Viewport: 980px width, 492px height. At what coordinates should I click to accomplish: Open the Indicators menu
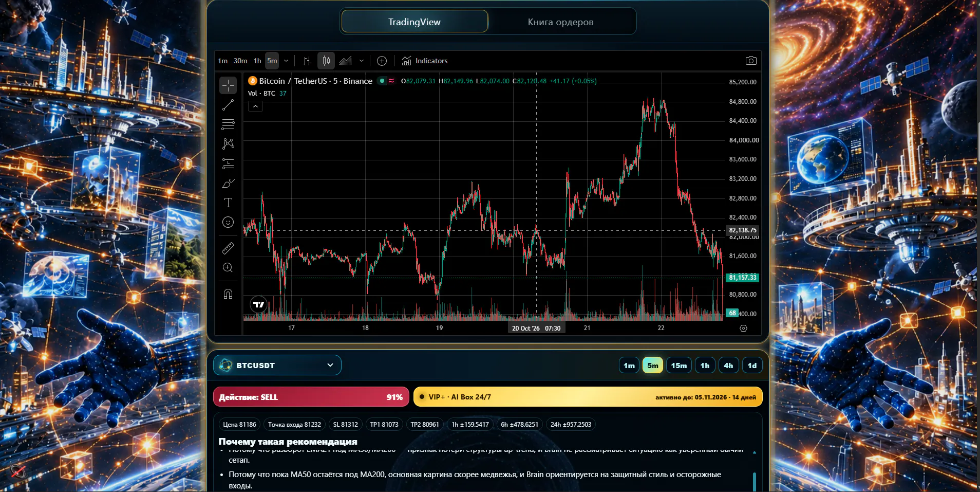424,61
